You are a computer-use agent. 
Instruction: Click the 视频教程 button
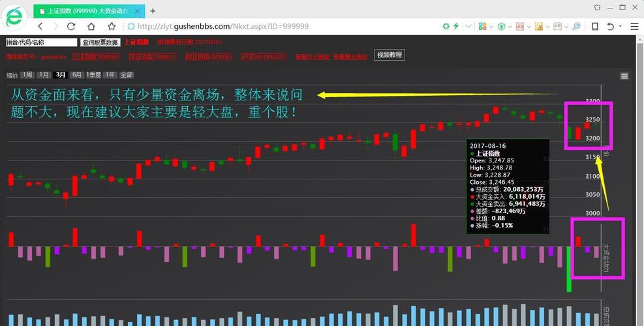[x=390, y=55]
